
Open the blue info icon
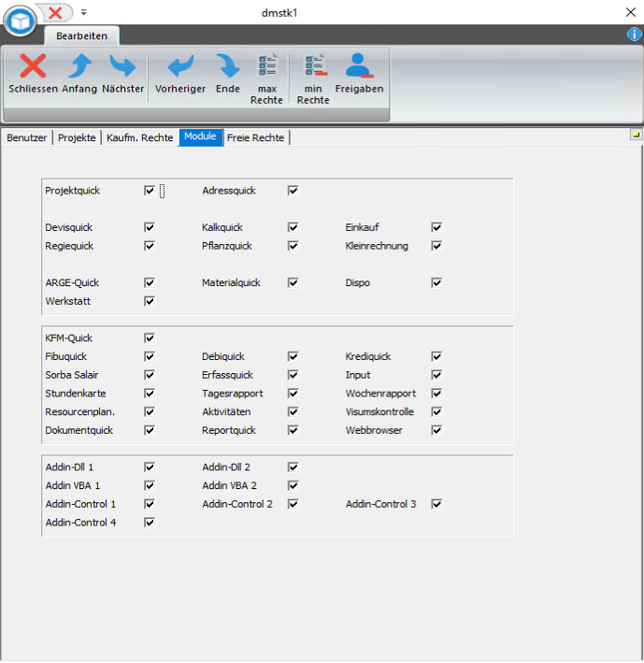coord(634,34)
